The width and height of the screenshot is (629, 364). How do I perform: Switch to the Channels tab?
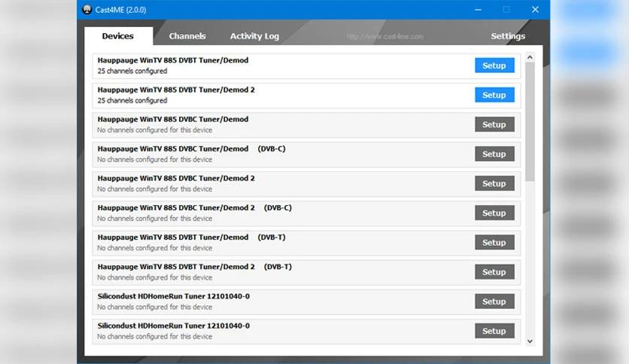pos(187,36)
